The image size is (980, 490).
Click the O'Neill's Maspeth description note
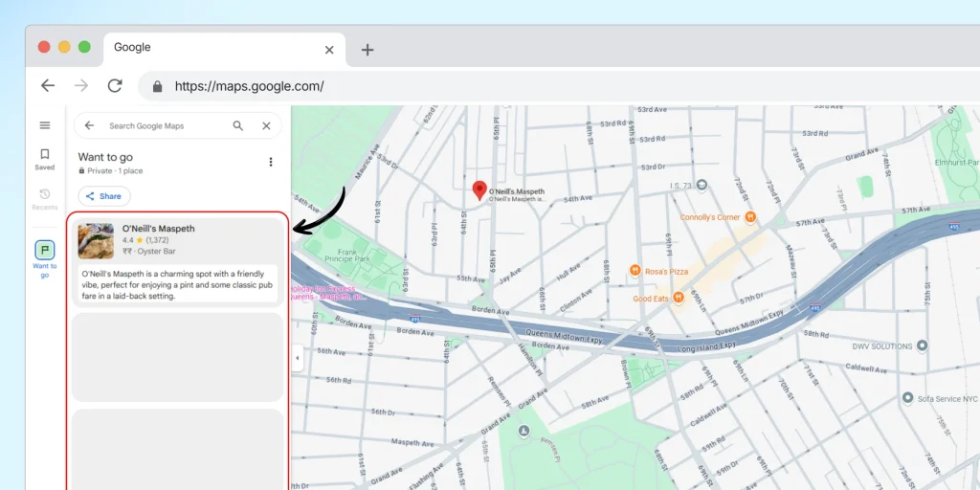[178, 285]
